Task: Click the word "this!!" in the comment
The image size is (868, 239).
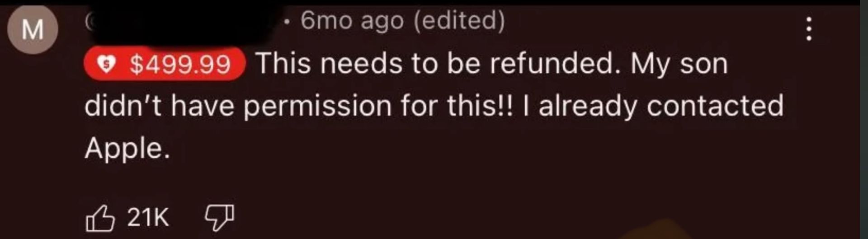Action: [x=481, y=106]
